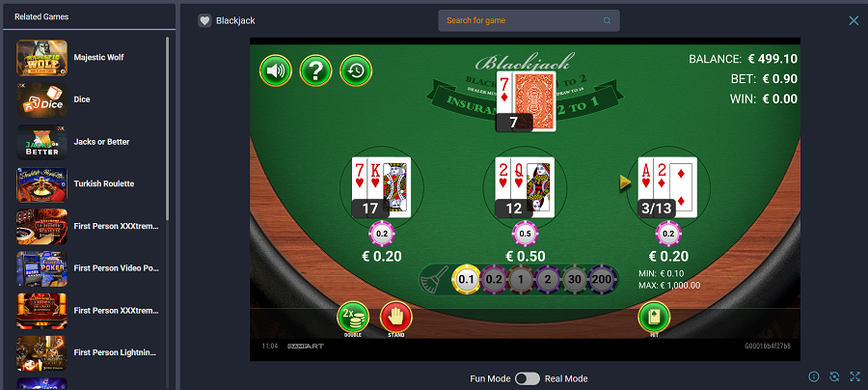The image size is (868, 390).
Task: Select the 200 value chip
Action: point(601,280)
